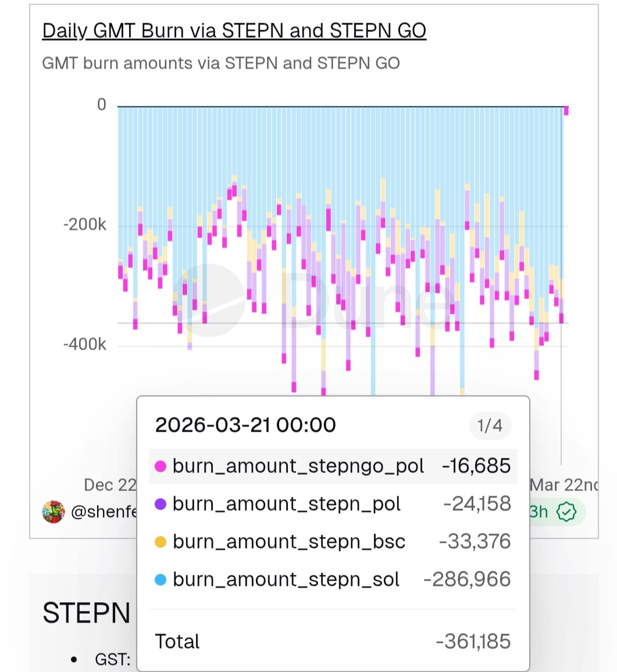
Task: Click the 0 y-axis label
Action: click(102, 105)
